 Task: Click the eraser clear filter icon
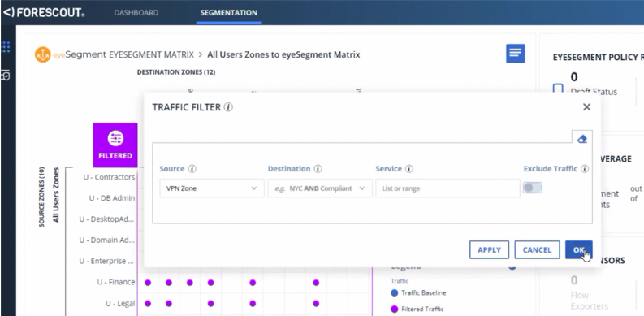point(582,139)
